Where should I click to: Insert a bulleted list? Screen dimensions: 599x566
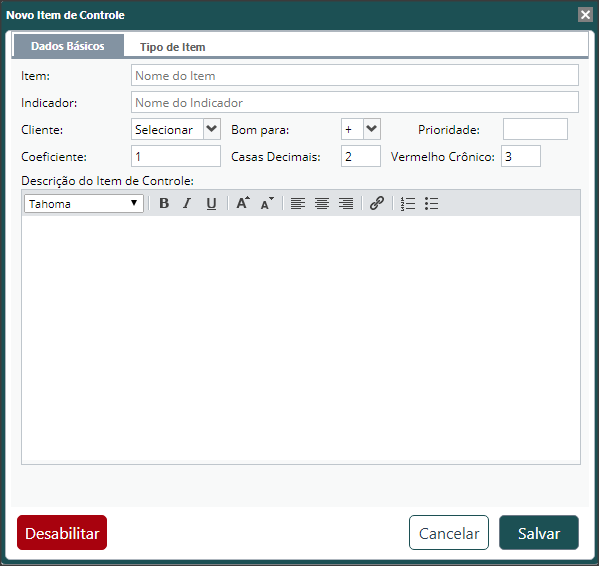[431, 203]
